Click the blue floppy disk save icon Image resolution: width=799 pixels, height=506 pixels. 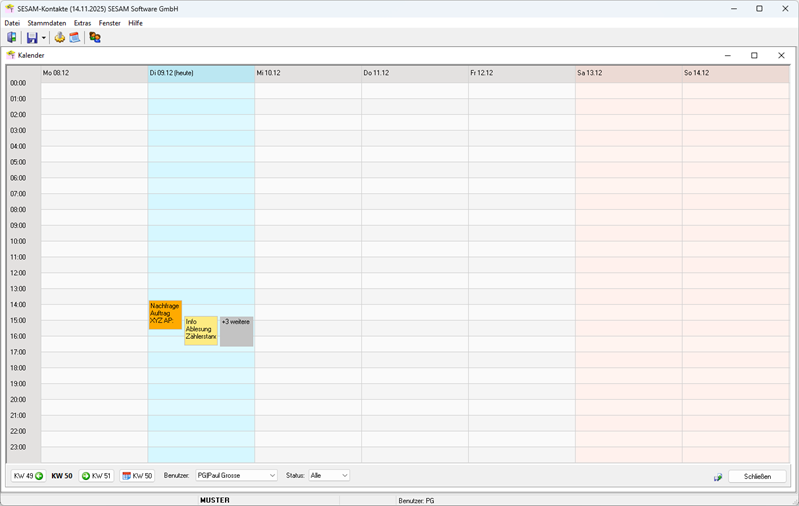pyautogui.click(x=32, y=38)
